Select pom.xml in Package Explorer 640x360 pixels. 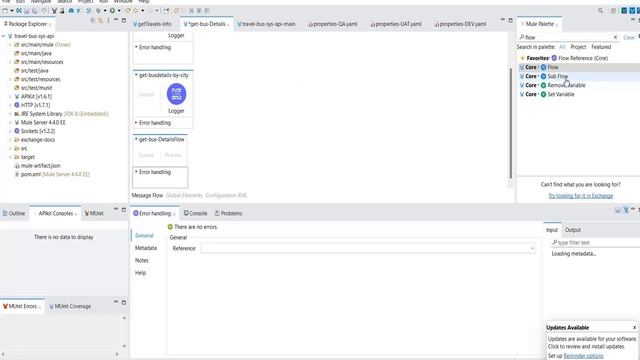[x=31, y=174]
